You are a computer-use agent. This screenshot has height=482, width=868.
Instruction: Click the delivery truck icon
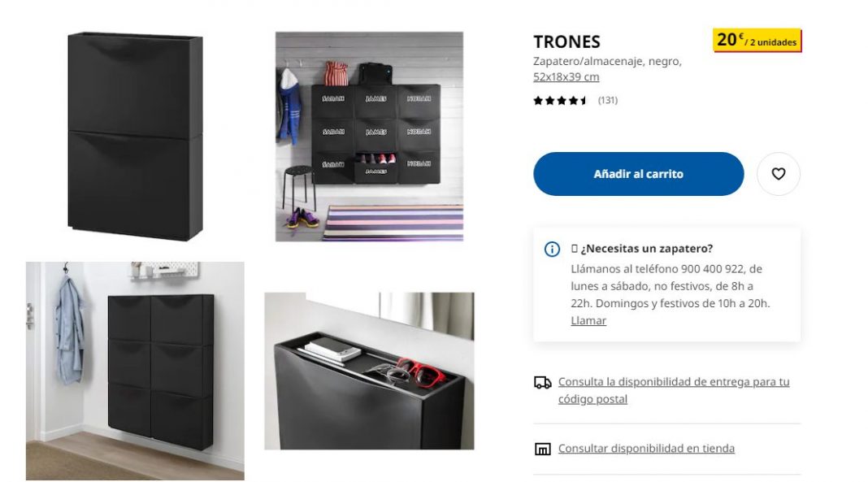(x=542, y=382)
